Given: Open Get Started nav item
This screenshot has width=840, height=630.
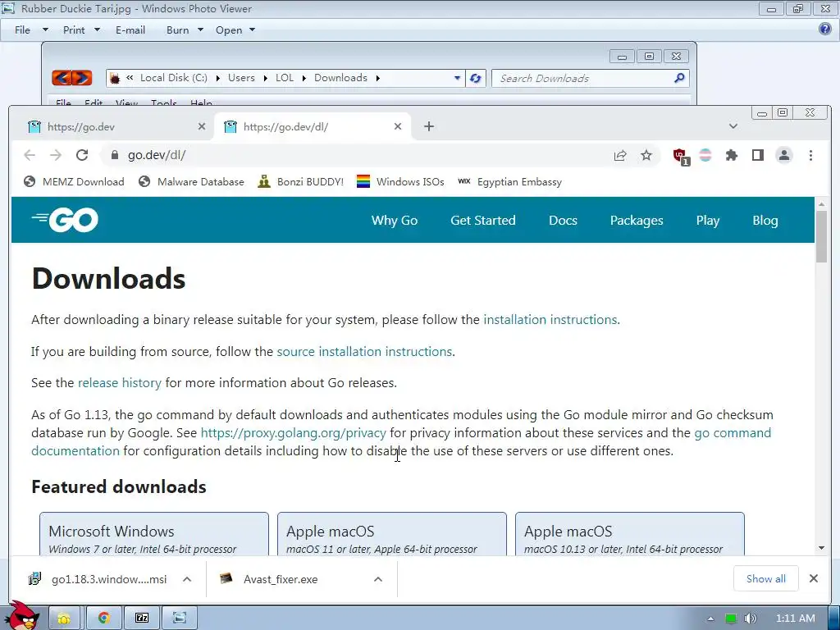Looking at the screenshot, I should (x=482, y=220).
